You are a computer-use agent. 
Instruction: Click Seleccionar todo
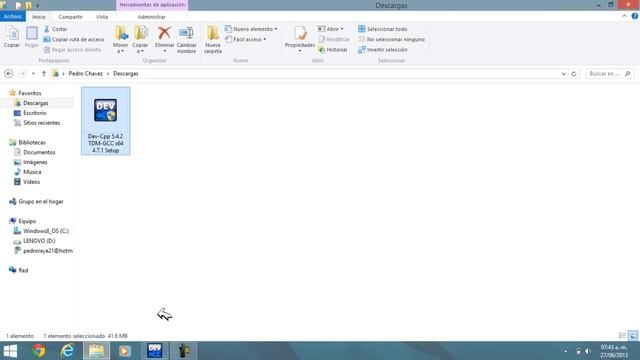pyautogui.click(x=382, y=29)
